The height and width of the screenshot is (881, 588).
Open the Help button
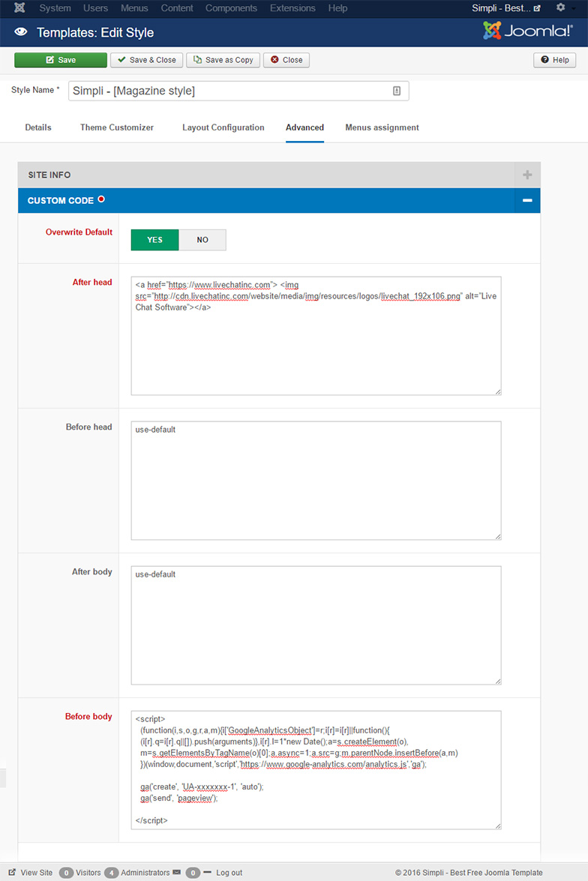pyautogui.click(x=555, y=60)
